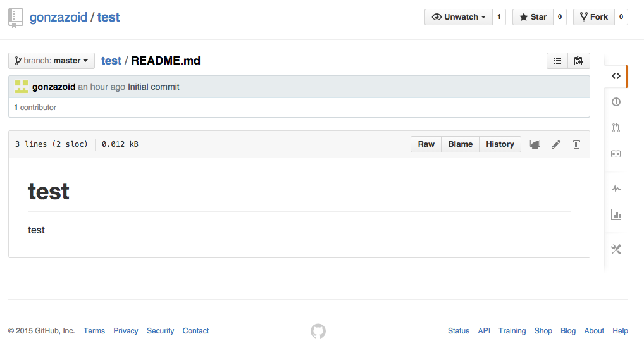Open Shop footer link

click(x=543, y=331)
